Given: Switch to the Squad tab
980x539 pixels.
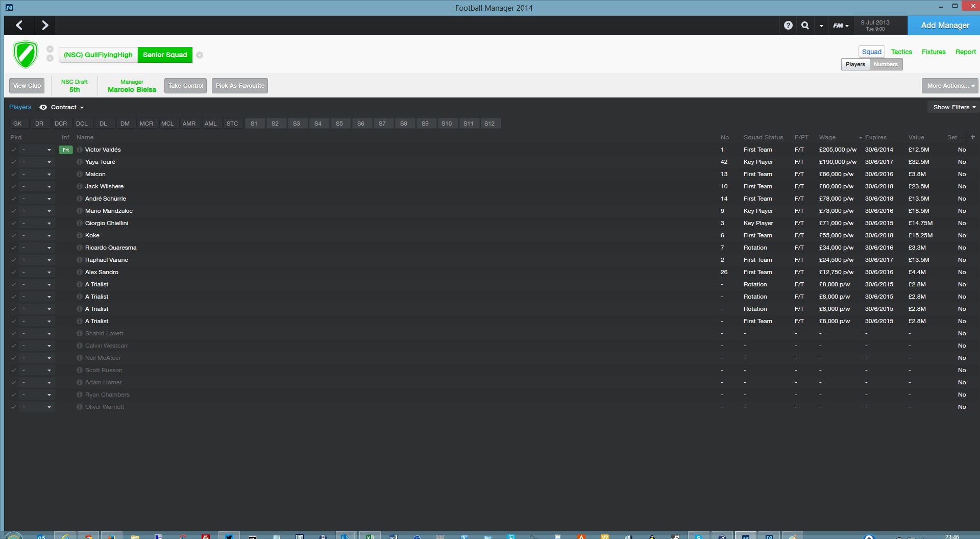Looking at the screenshot, I should coord(871,52).
